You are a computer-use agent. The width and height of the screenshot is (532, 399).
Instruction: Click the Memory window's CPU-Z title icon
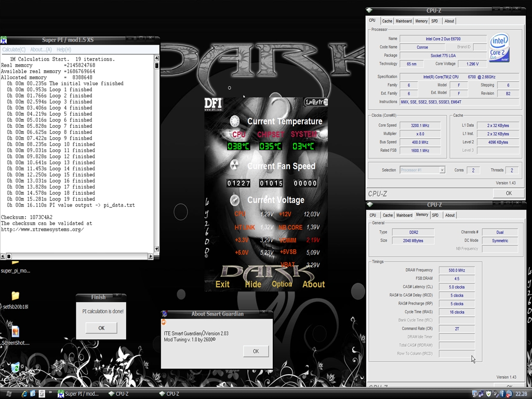pos(370,205)
